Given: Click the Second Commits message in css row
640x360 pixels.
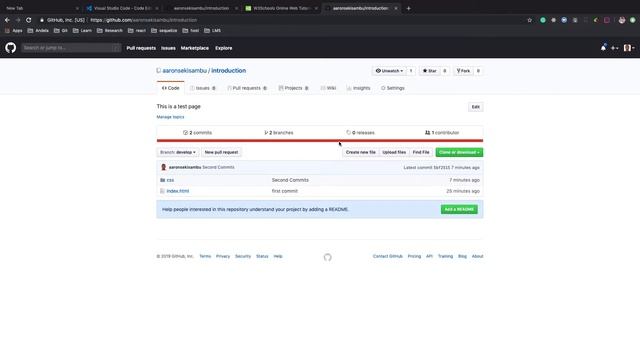Looking at the screenshot, I should [x=290, y=180].
